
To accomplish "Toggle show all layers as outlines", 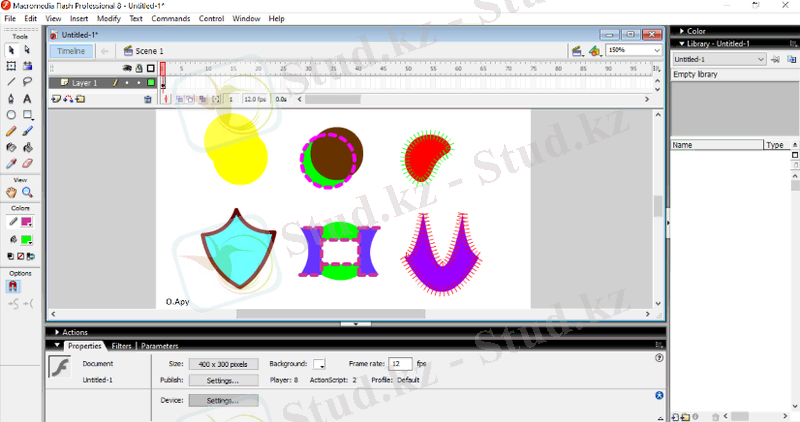I will click(151, 68).
